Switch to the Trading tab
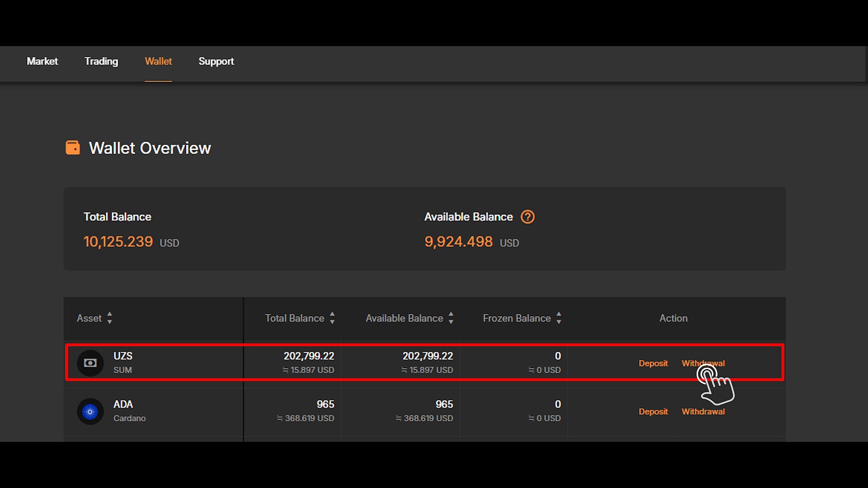The image size is (868, 488). point(101,61)
